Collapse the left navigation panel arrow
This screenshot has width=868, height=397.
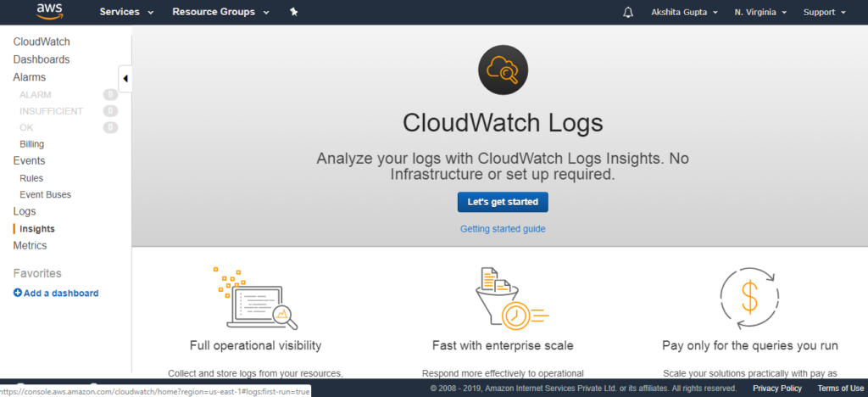[x=125, y=79]
